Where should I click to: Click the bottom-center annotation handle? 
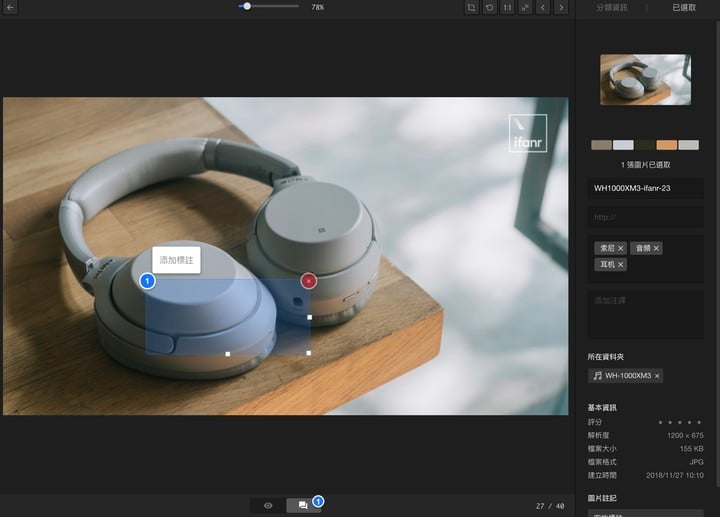pyautogui.click(x=228, y=354)
